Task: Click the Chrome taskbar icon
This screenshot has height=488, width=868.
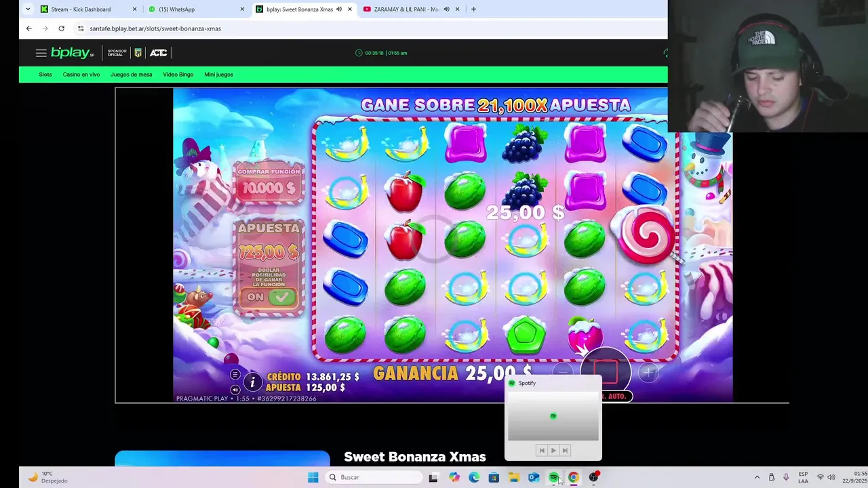Action: point(573,477)
